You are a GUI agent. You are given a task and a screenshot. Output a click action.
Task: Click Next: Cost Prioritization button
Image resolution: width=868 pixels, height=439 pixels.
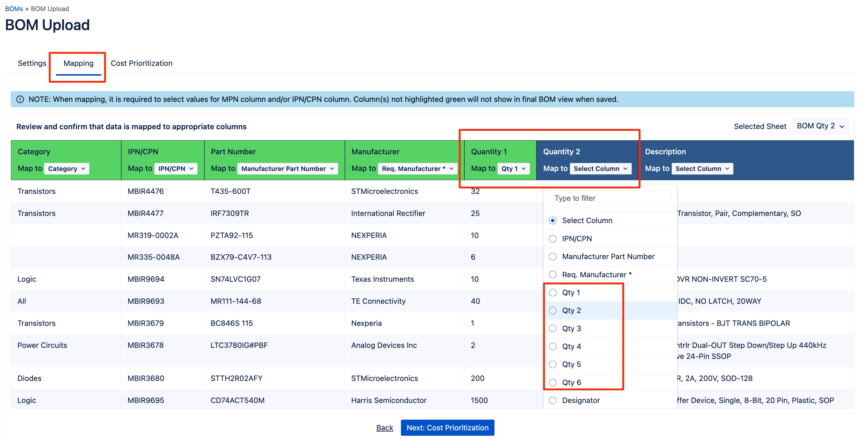[x=447, y=428]
